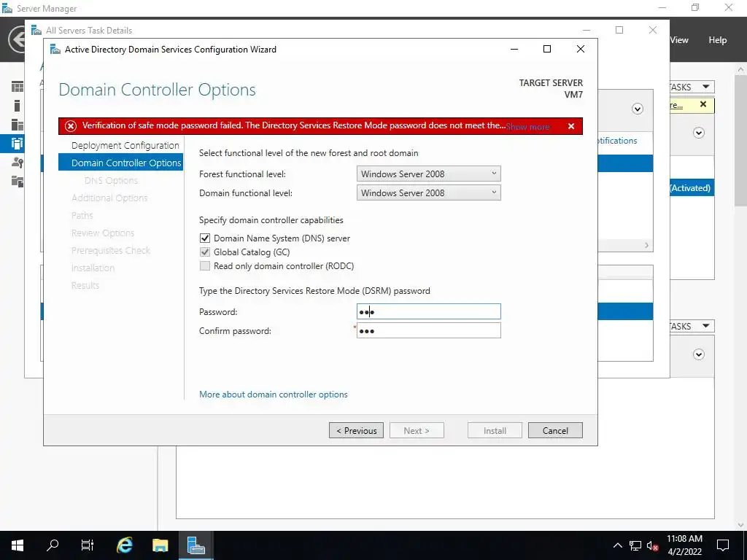Launch Internet Explorer from taskbar

(124, 545)
